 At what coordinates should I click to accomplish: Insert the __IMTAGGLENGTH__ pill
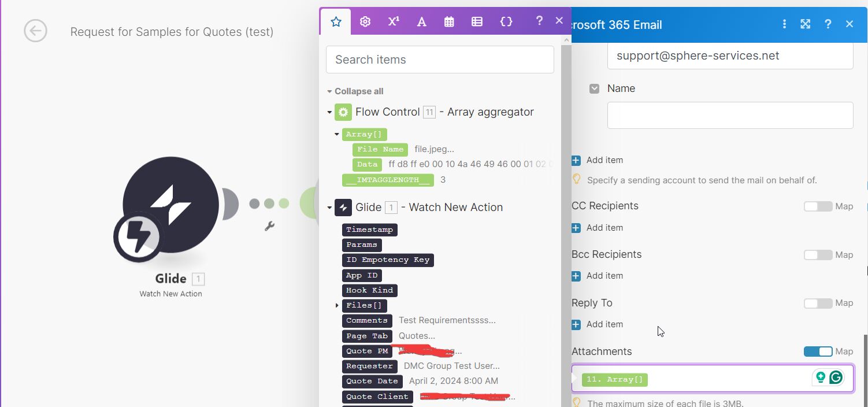(x=388, y=180)
